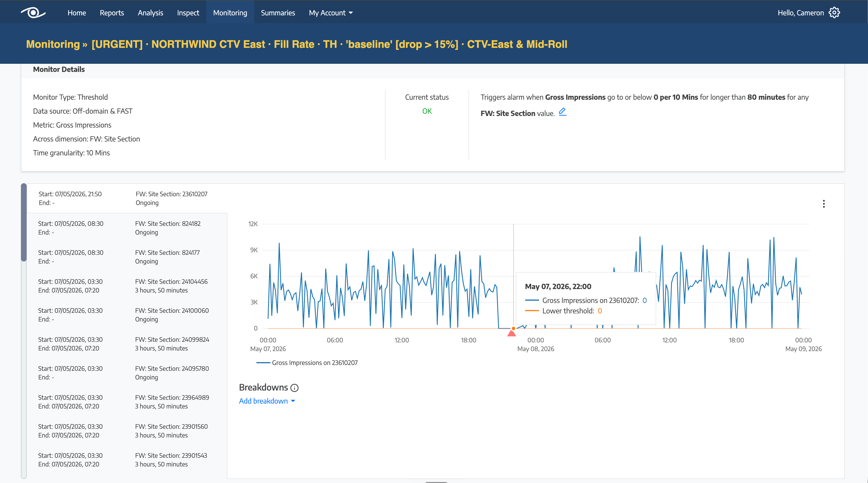Click Across dimension: FW: Site Section
The width and height of the screenshot is (868, 483).
(87, 139)
